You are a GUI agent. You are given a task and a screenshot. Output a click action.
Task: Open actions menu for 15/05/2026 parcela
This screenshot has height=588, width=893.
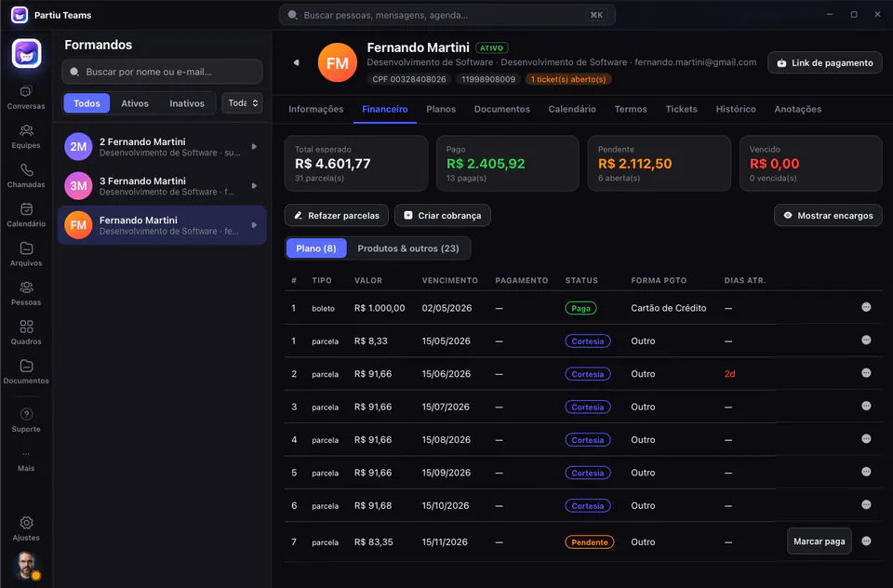coord(866,341)
